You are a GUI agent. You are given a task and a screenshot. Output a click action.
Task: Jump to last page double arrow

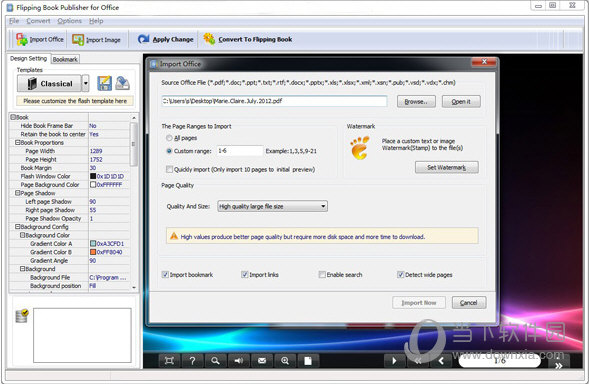559,365
